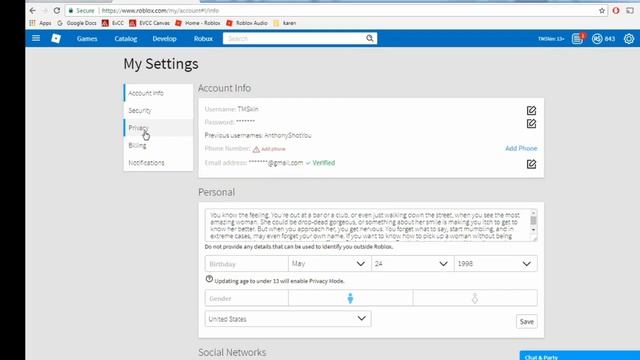Click the Opera extension icon

tap(616, 11)
